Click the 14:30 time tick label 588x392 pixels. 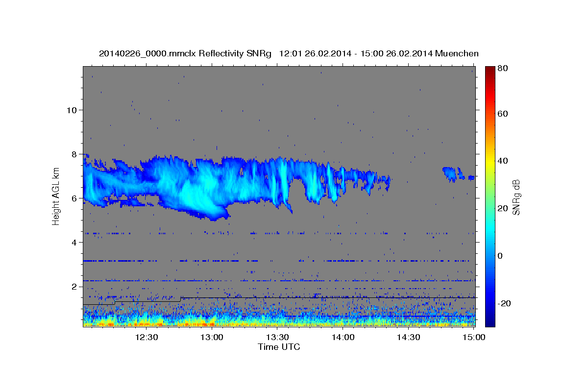click(408, 337)
